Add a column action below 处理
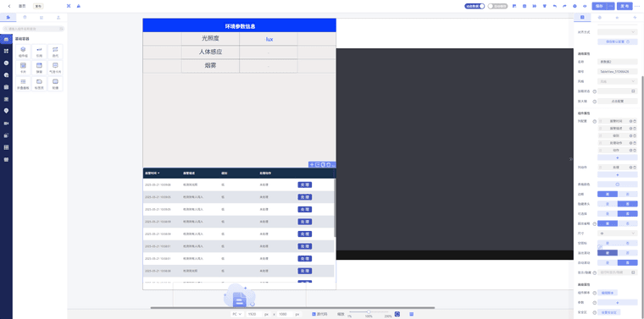The width and height of the screenshot is (644, 319). pos(617,174)
